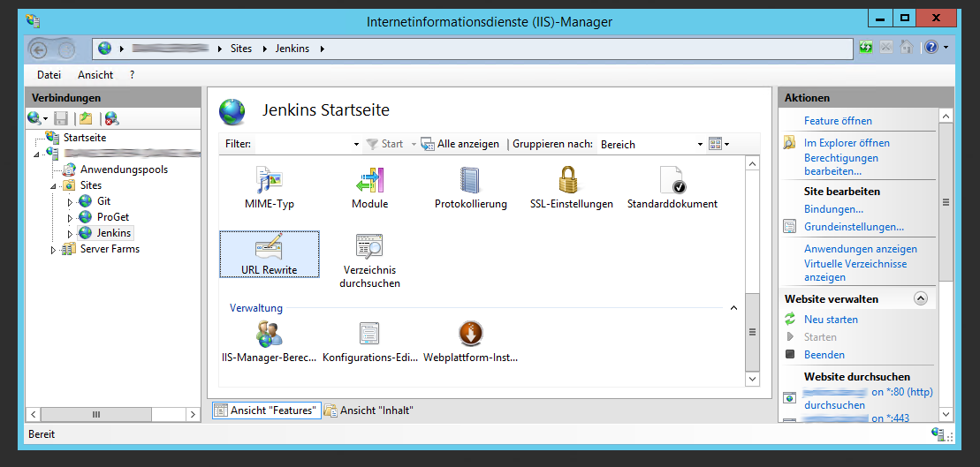The width and height of the screenshot is (980, 467).
Task: Click Sites in the address breadcrumb
Action: point(241,48)
